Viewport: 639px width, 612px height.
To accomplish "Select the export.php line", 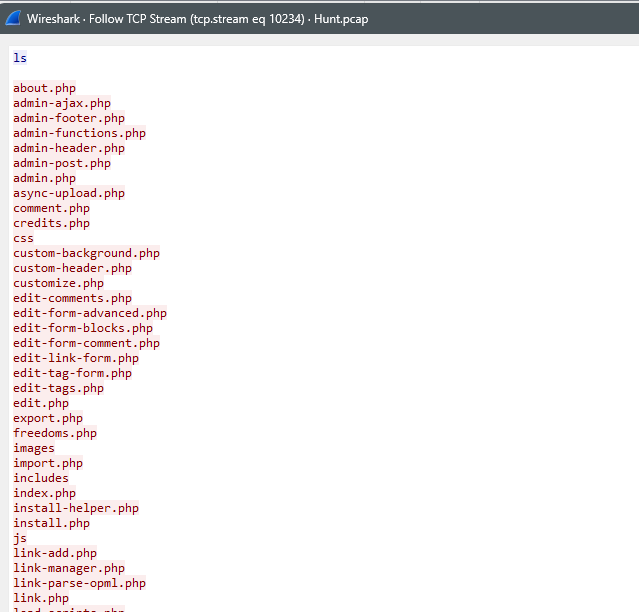I will click(x=48, y=418).
